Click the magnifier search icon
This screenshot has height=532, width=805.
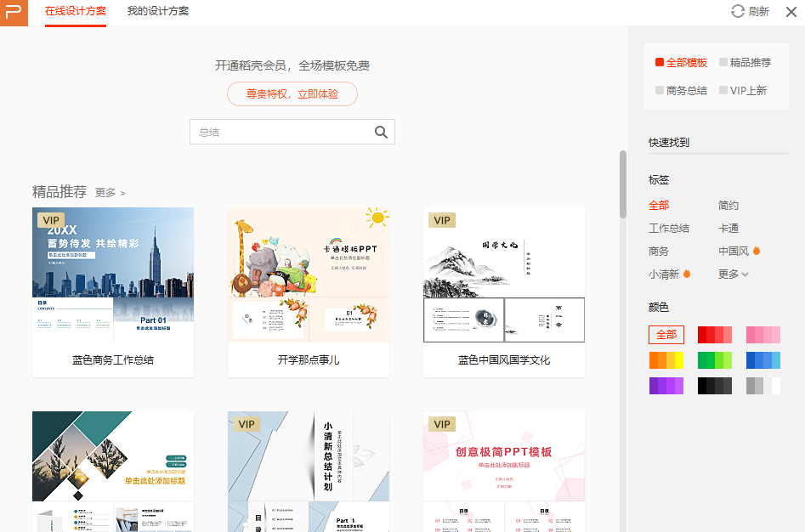point(381,132)
